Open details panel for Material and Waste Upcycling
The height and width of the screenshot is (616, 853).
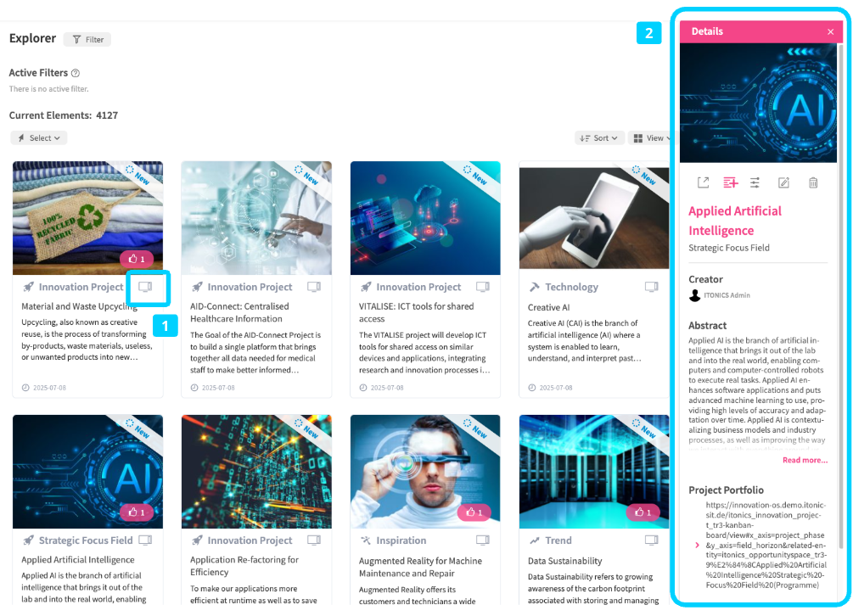145,287
